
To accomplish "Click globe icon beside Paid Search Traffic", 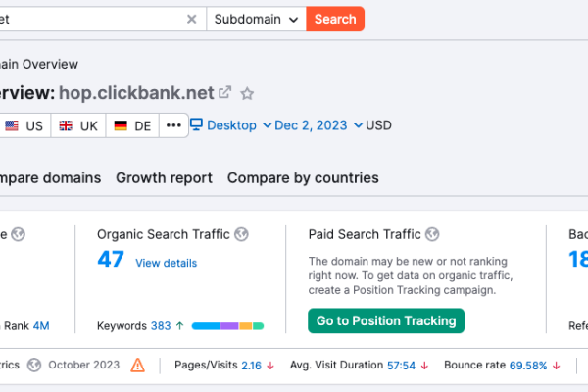I will click(432, 234).
